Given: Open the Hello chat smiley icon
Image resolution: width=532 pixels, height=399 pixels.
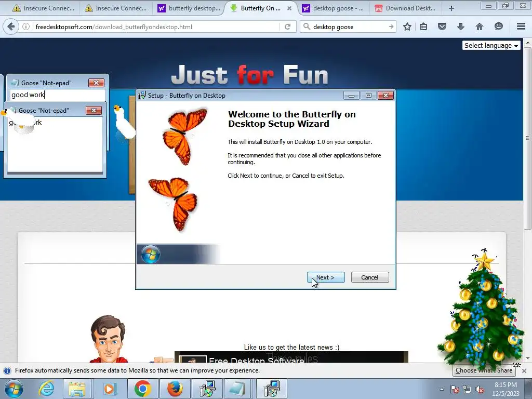Looking at the screenshot, I should pyautogui.click(x=498, y=26).
